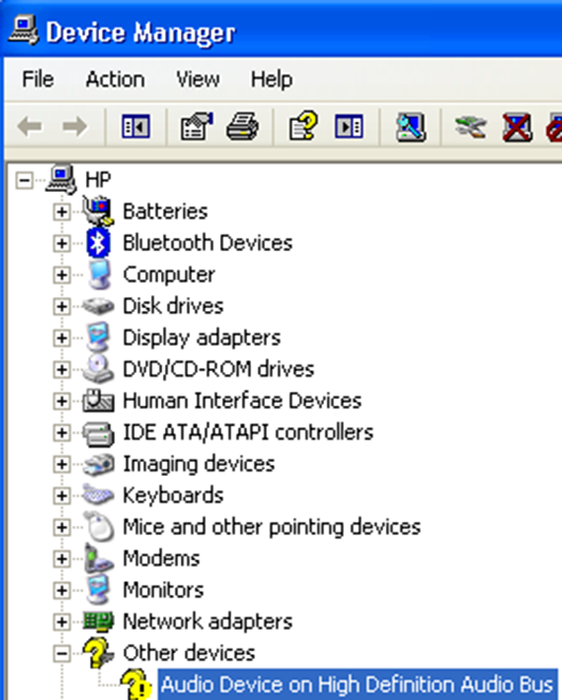This screenshot has width=562, height=700.
Task: Open the Action menu
Action: coord(115,79)
